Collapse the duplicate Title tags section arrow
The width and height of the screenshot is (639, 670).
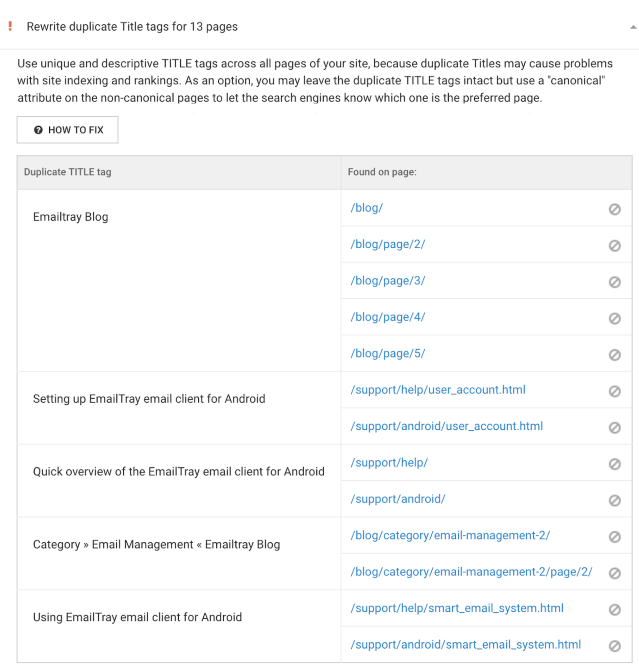(633, 27)
